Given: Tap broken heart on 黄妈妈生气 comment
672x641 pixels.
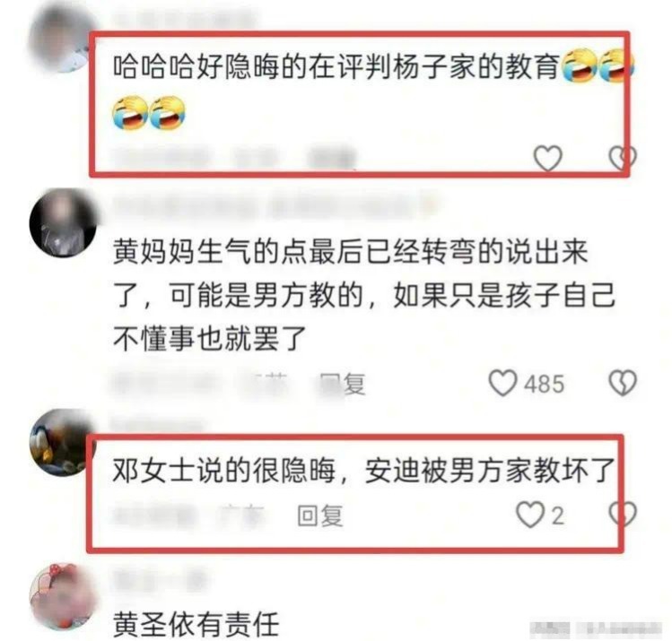Looking at the screenshot, I should point(623,383).
